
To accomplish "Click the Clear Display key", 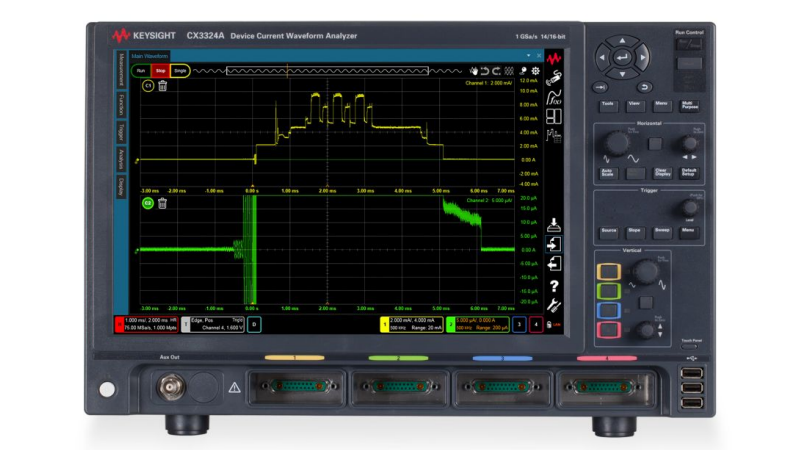I will [662, 172].
